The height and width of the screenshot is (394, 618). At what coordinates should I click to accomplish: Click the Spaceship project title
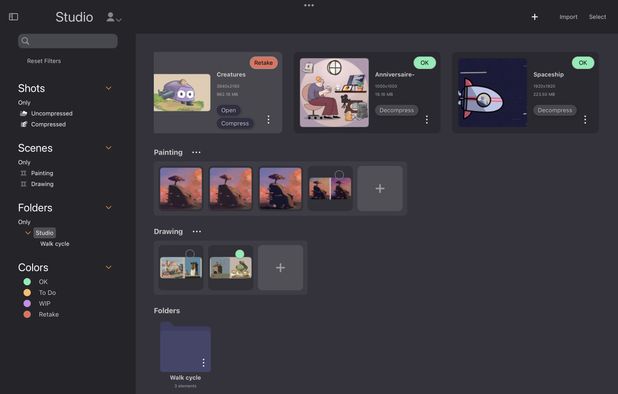[549, 74]
